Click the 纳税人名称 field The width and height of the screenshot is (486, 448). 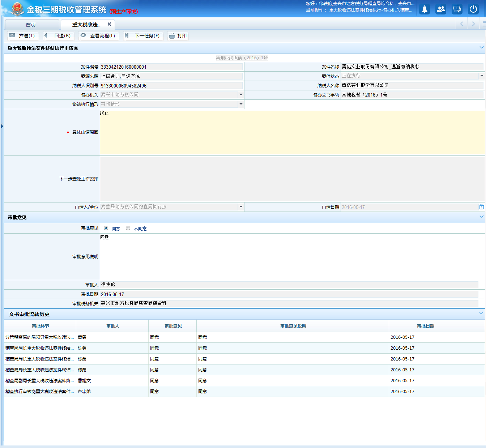412,85
